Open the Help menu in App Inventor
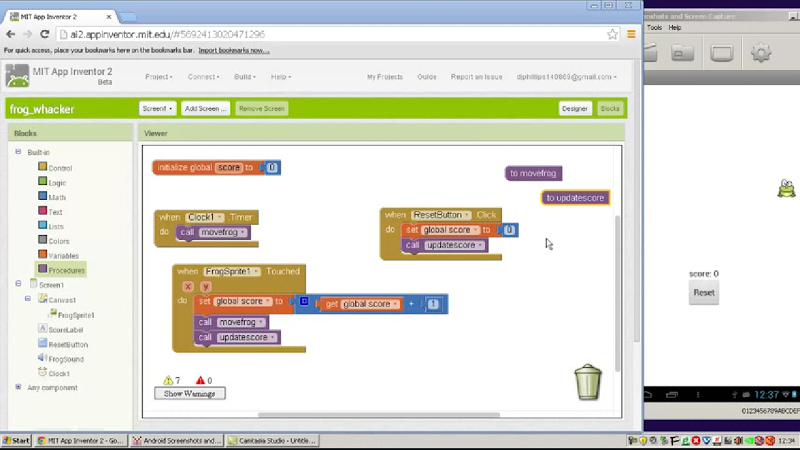This screenshot has width=800, height=450. tap(281, 77)
